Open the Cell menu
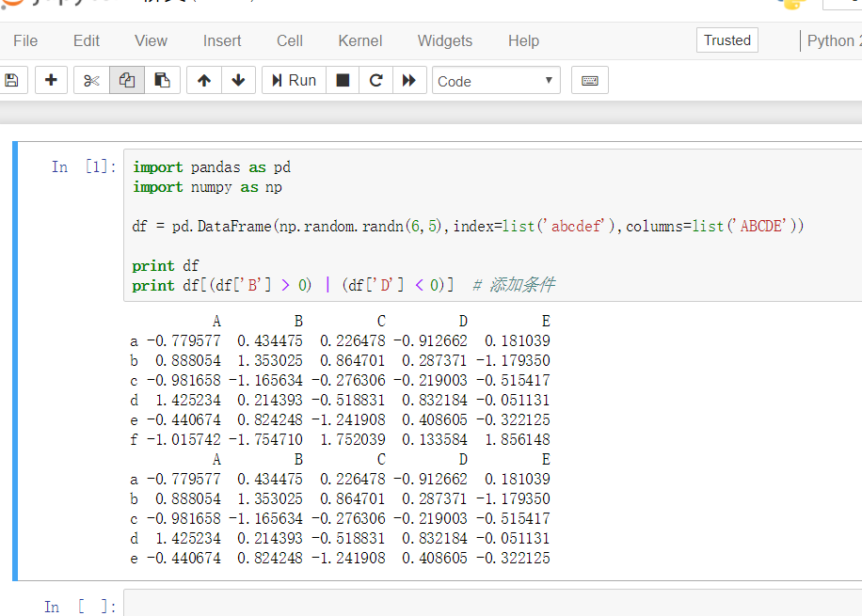862x616 pixels. tap(290, 40)
